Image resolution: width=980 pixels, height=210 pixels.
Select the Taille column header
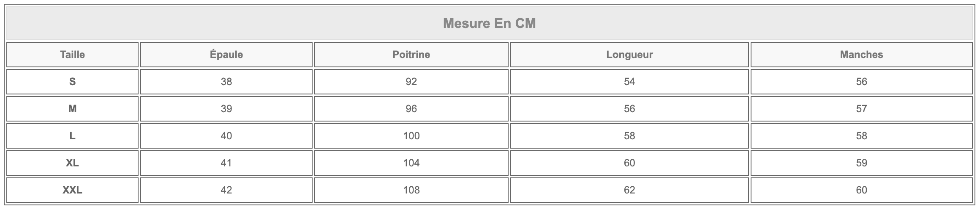72,55
